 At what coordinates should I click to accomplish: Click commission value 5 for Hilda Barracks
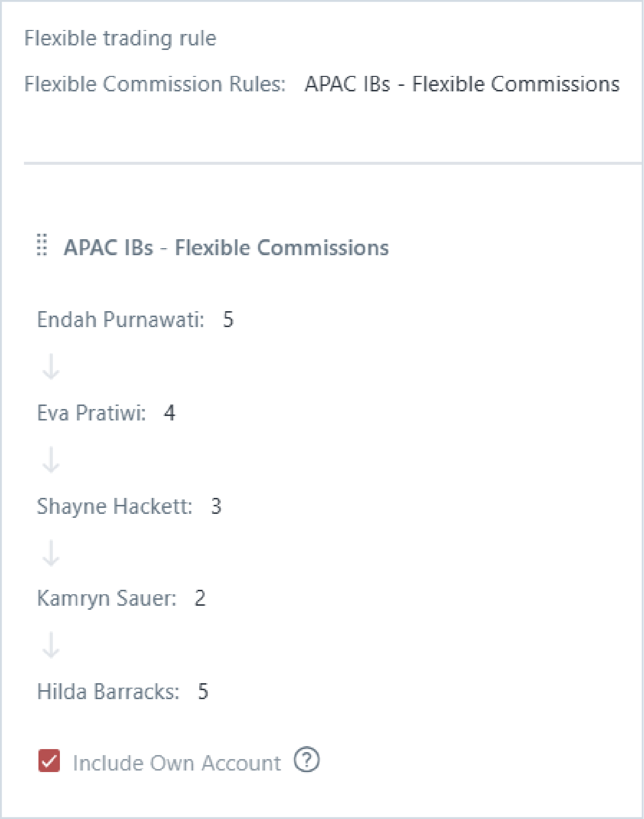click(x=203, y=692)
